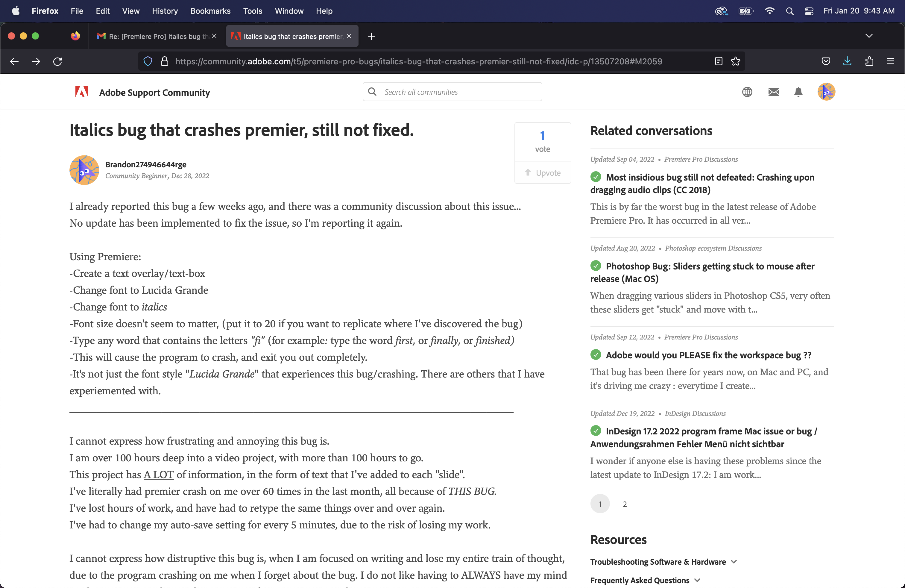Open the messages envelope icon
The image size is (905, 588).
(x=773, y=92)
